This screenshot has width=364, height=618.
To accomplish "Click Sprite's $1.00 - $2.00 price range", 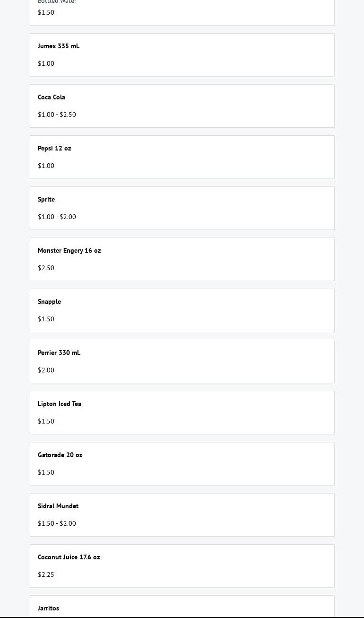I will coord(57,217).
